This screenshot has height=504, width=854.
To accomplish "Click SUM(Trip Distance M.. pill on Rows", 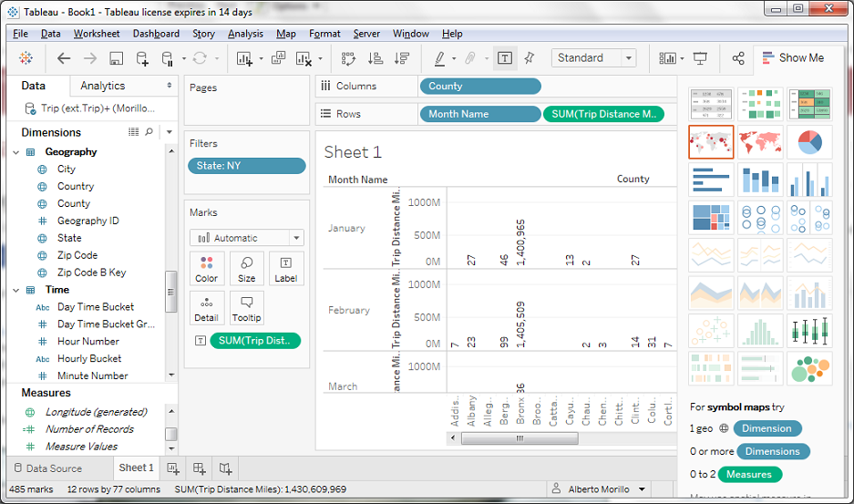I will point(603,114).
